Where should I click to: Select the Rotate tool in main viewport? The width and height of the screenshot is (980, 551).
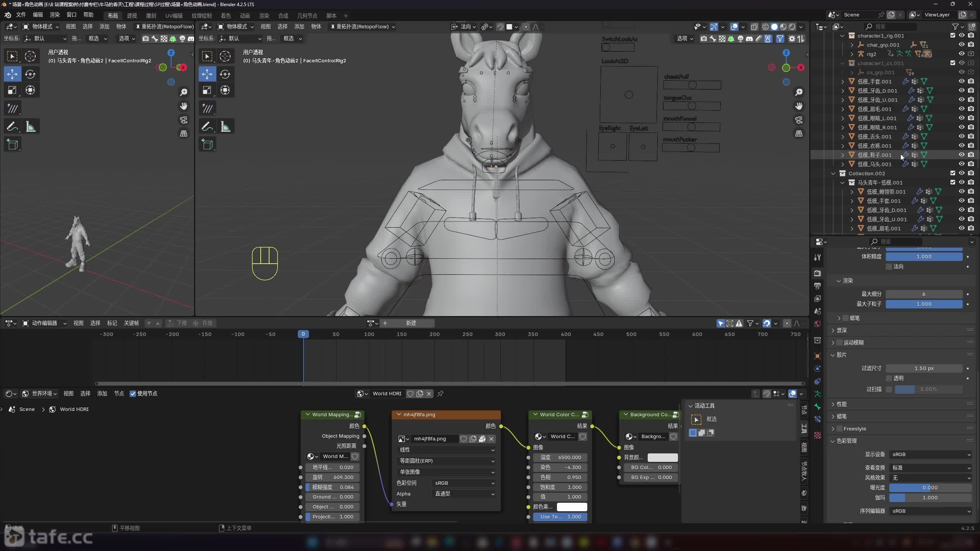(225, 74)
